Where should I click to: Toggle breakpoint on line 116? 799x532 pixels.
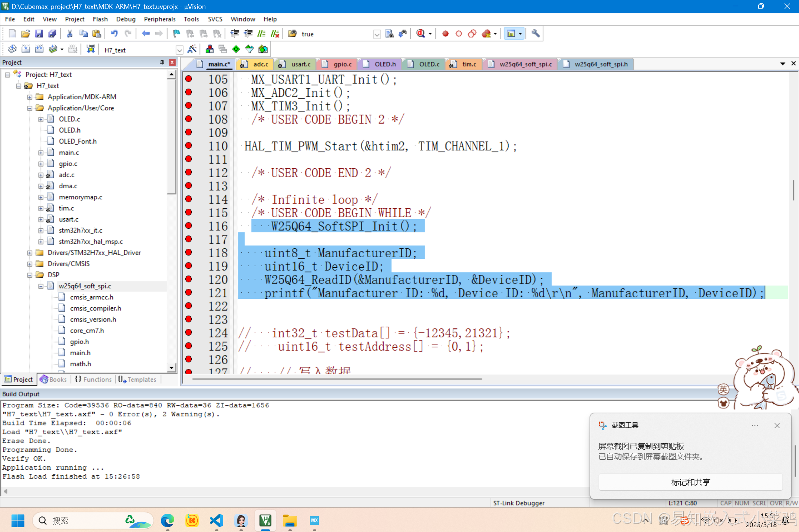click(188, 226)
